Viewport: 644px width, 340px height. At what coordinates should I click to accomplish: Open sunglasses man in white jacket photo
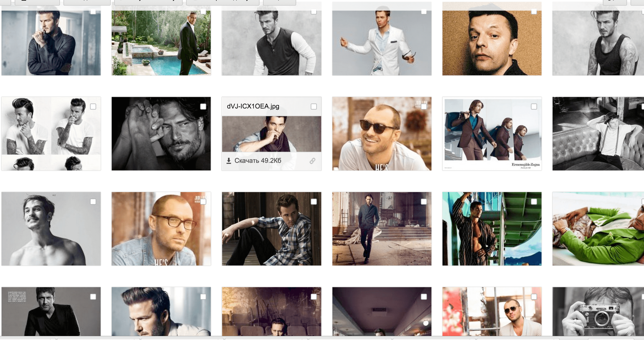point(492,312)
